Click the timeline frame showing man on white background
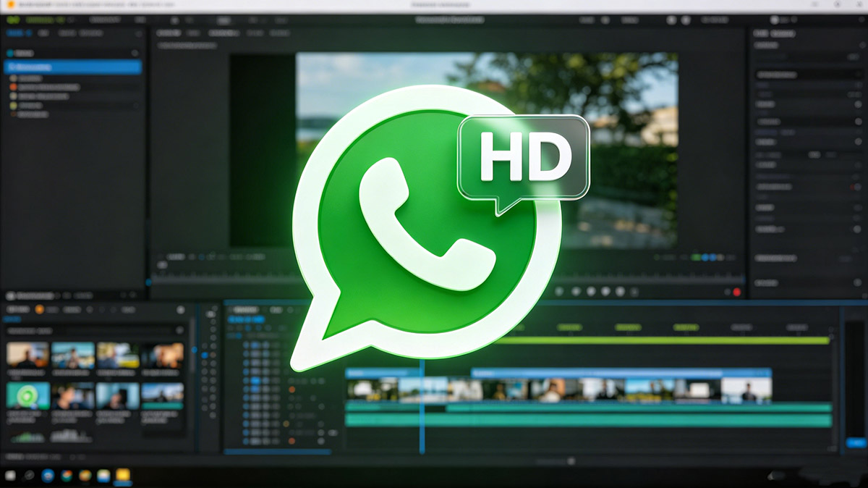Image resolution: width=868 pixels, height=488 pixels. 746,390
